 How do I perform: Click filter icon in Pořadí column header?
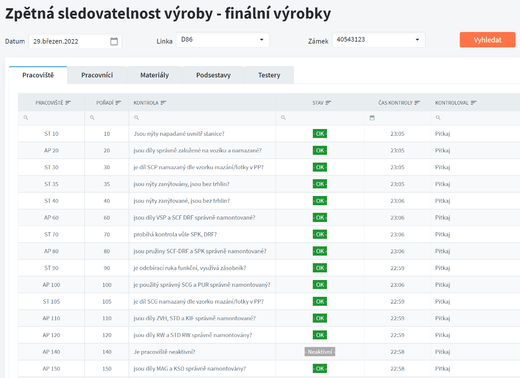[118, 103]
